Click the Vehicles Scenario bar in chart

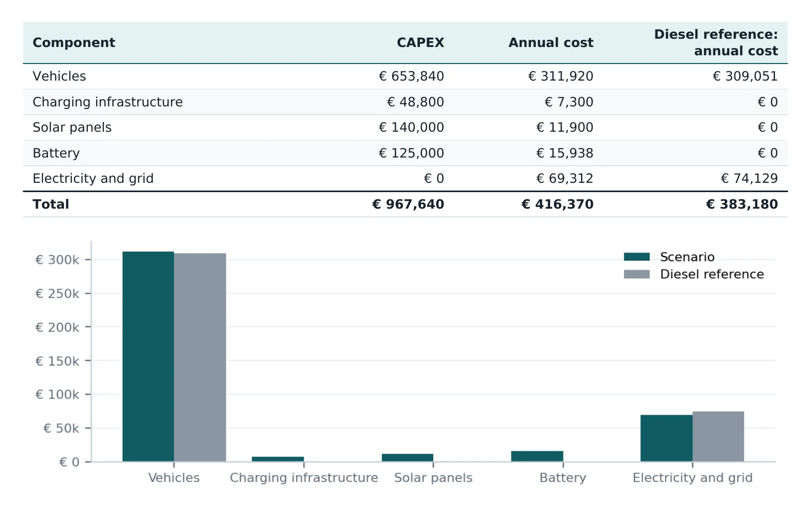tap(148, 356)
